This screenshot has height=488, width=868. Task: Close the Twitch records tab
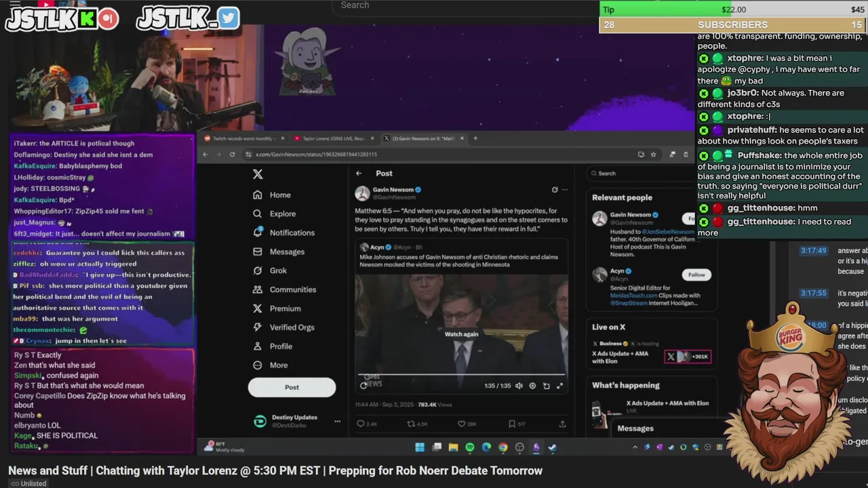[283, 138]
